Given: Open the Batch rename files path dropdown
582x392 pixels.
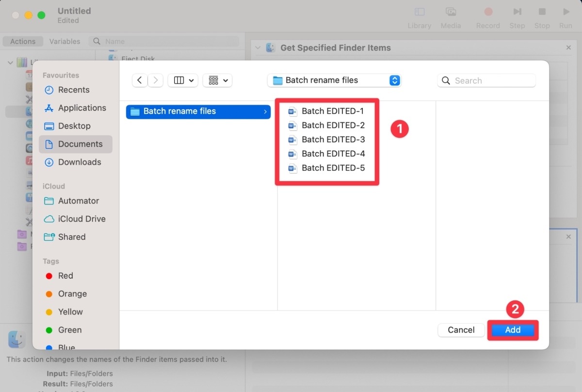Looking at the screenshot, I should (x=334, y=80).
